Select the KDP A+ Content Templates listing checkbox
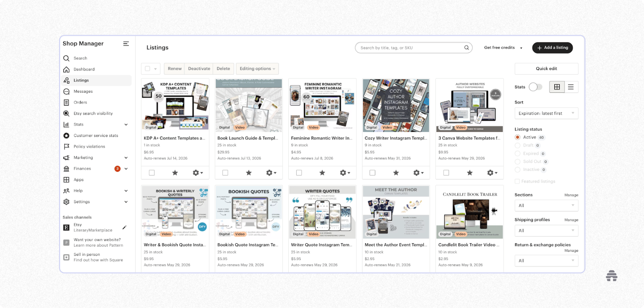 click(152, 173)
